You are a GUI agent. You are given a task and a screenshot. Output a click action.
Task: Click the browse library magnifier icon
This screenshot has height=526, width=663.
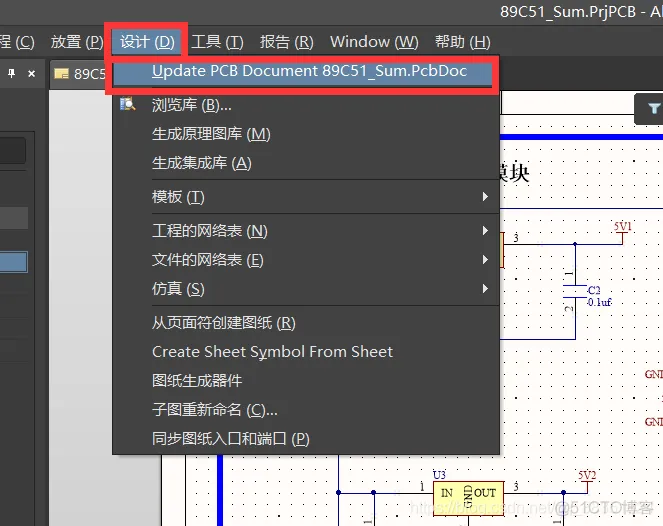coord(128,104)
